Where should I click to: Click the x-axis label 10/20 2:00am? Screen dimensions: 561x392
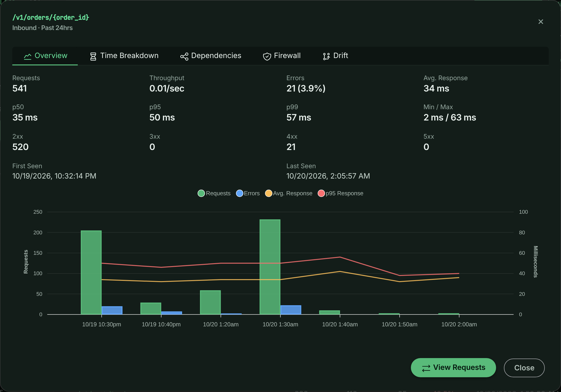(459, 324)
